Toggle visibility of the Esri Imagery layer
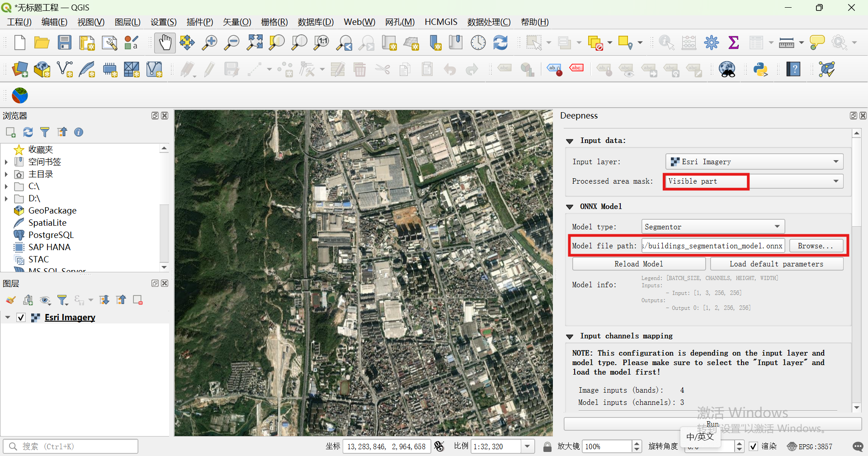This screenshot has width=868, height=456. point(21,317)
